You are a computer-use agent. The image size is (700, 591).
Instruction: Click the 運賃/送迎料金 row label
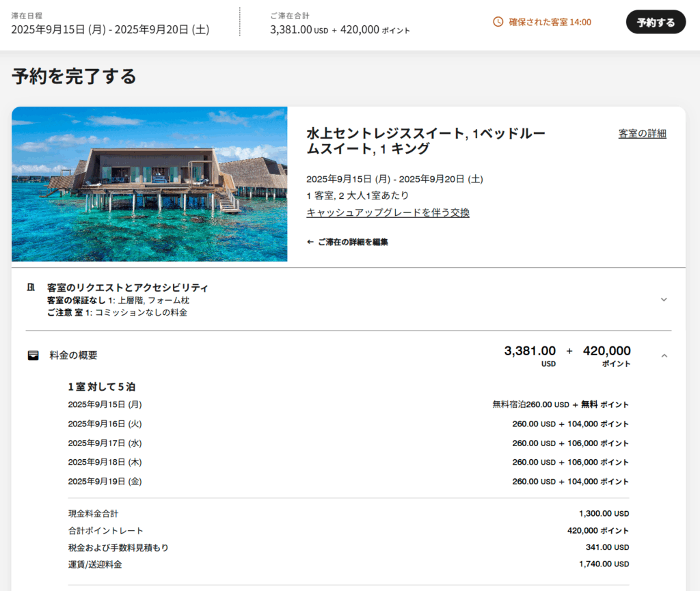click(x=95, y=564)
